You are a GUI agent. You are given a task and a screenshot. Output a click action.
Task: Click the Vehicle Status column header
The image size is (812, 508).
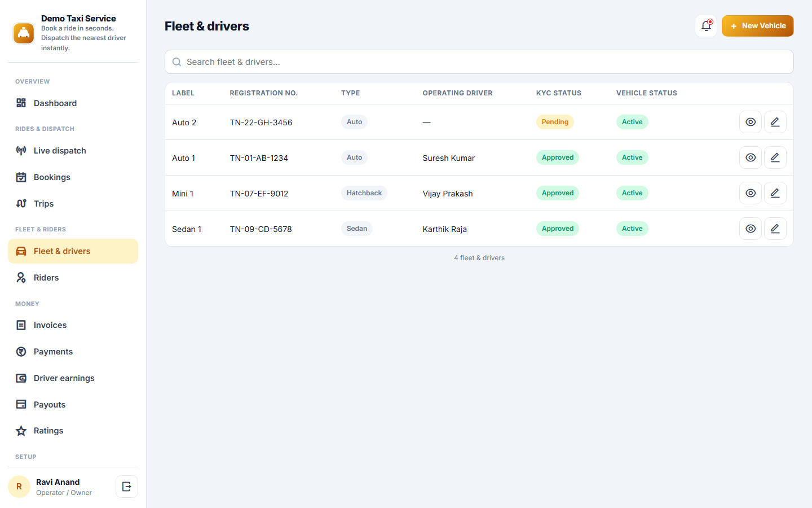647,93
